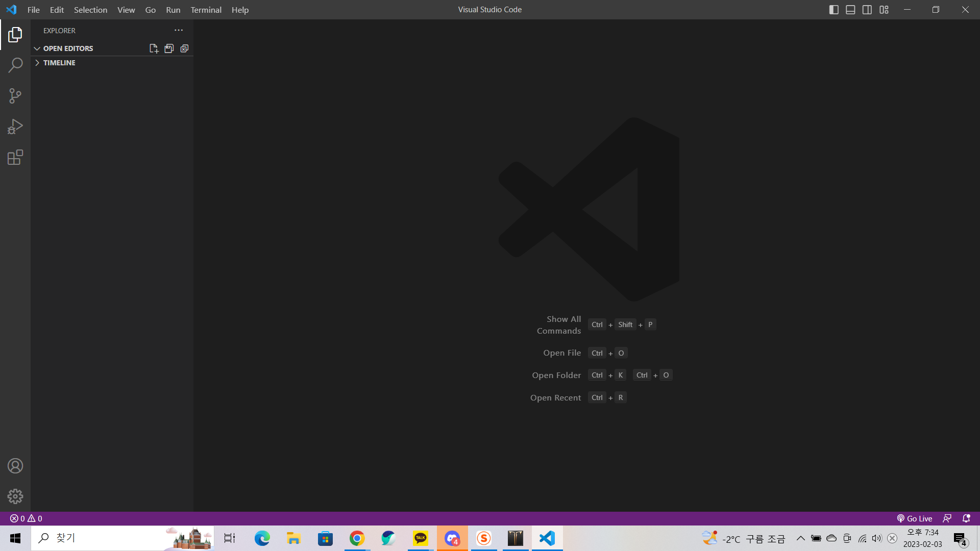Image resolution: width=980 pixels, height=551 pixels.
Task: Click the Go Live button
Action: click(915, 518)
